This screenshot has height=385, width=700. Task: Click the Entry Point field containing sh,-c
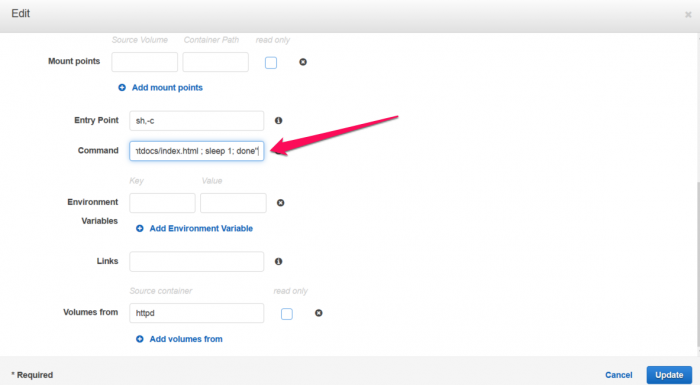196,121
